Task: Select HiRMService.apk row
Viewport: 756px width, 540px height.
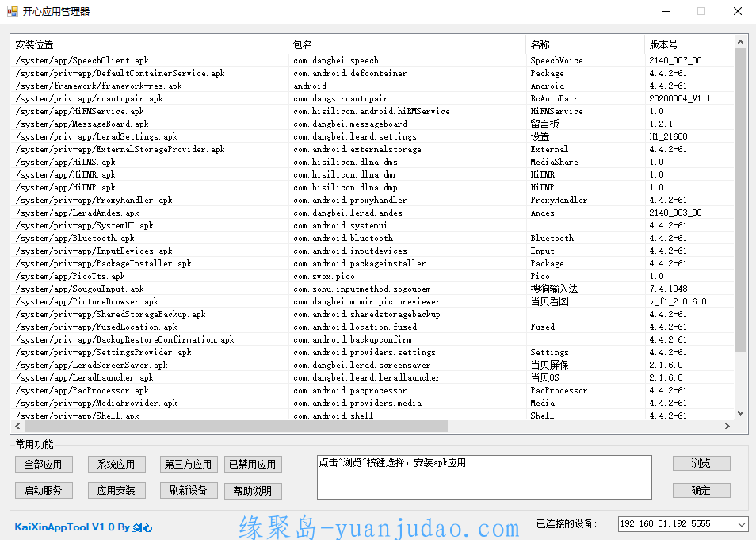Action: [372, 111]
